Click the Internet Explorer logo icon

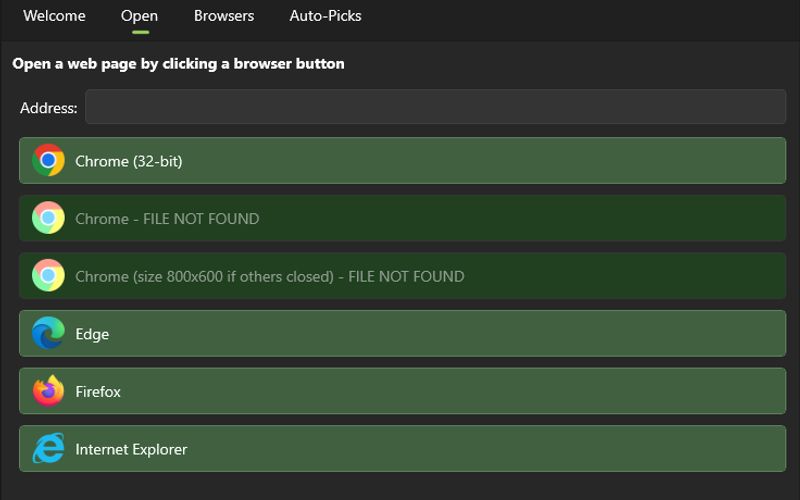coord(48,449)
